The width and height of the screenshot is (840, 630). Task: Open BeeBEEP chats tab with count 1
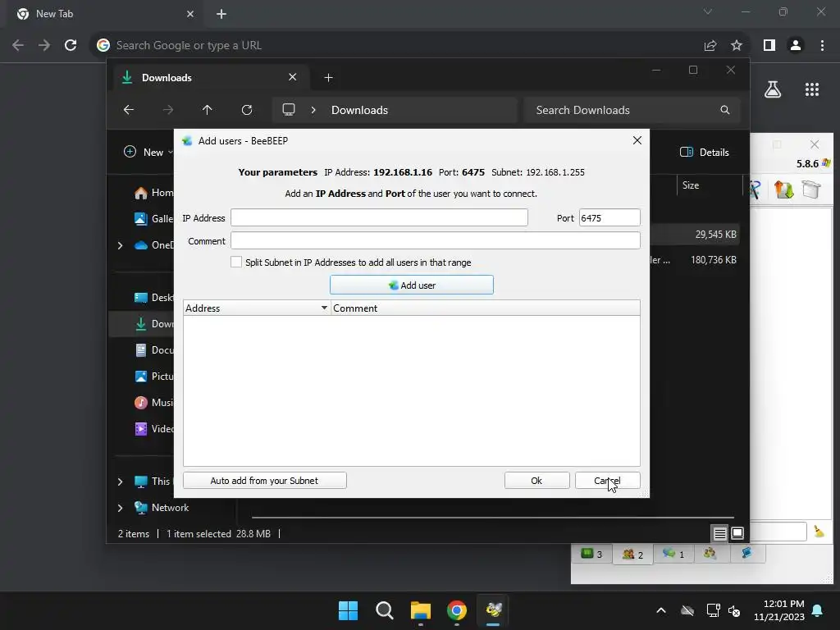(673, 554)
